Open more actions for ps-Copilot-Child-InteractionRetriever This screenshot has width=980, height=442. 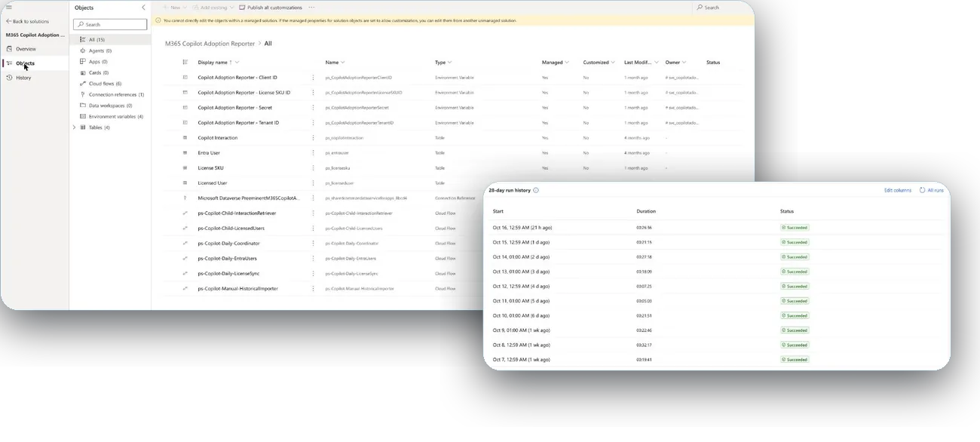(313, 213)
